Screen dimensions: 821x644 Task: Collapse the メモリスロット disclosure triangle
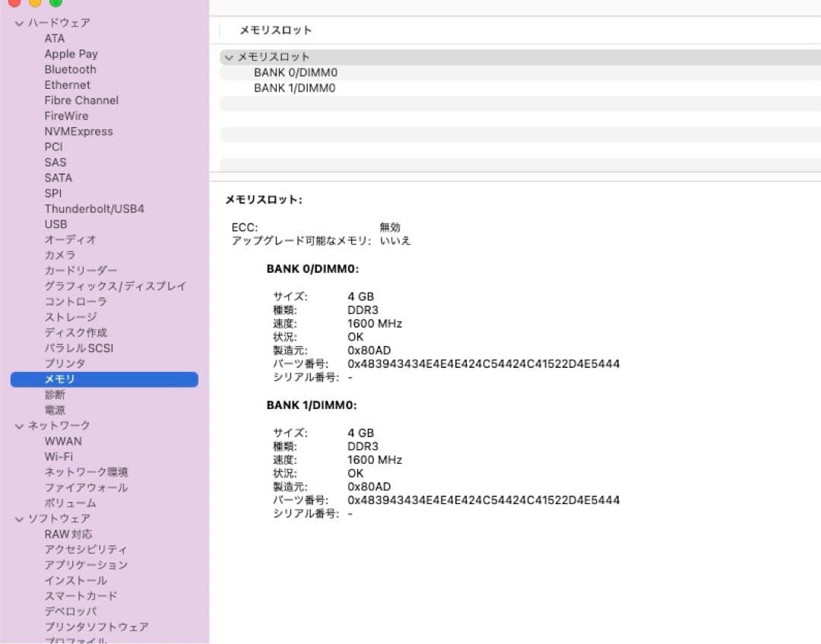pyautogui.click(x=229, y=57)
